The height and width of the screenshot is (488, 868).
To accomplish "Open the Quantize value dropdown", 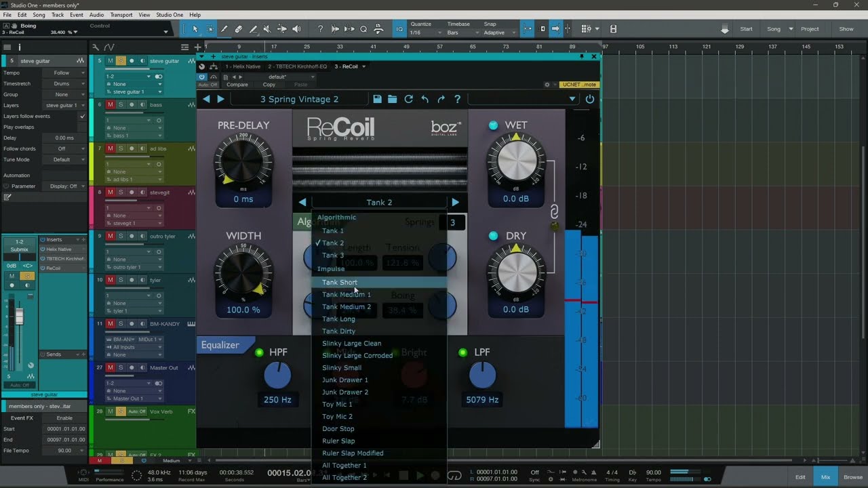I will coord(425,33).
